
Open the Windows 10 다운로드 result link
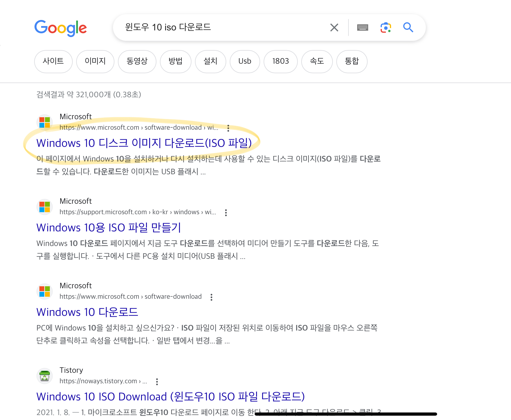point(87,312)
